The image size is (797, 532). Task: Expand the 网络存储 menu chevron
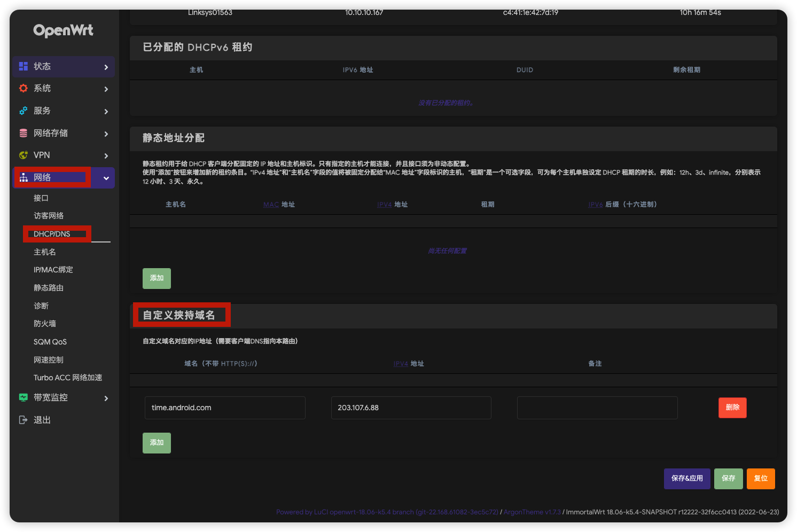[x=106, y=134]
